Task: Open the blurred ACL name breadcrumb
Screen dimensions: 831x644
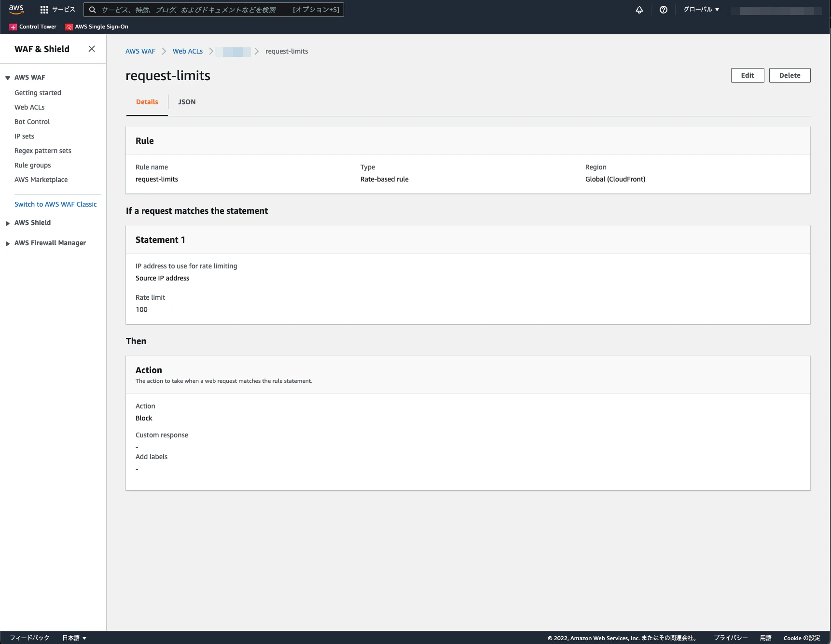Action: pyautogui.click(x=234, y=52)
